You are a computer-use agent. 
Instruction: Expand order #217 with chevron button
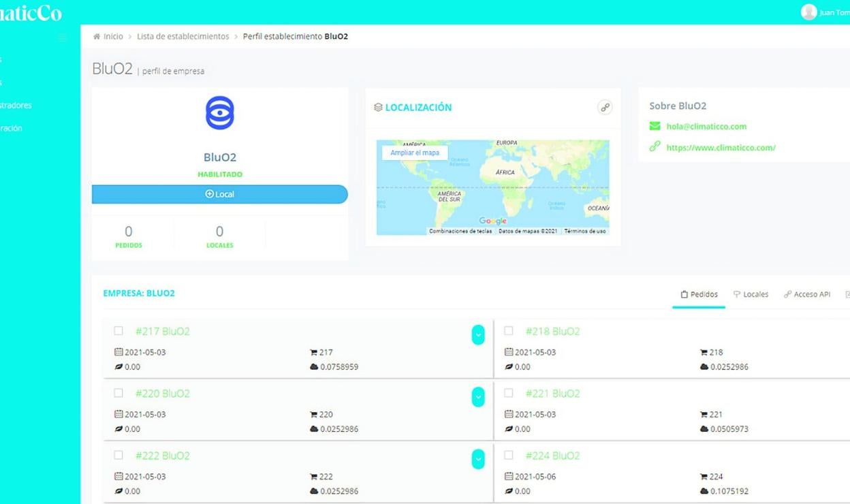pyautogui.click(x=478, y=334)
